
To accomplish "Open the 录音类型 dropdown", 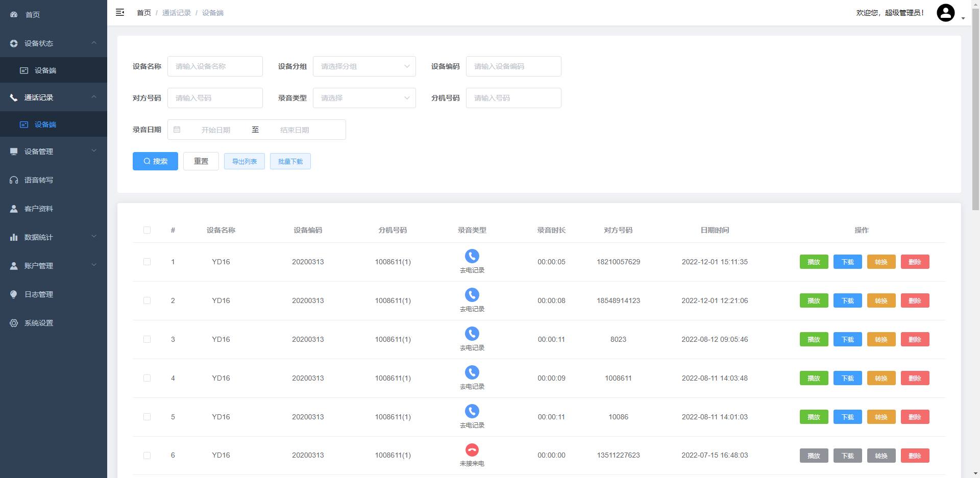I will click(364, 98).
